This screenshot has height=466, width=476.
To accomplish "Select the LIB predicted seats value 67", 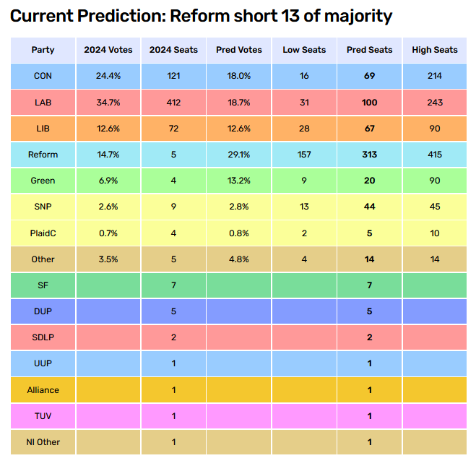I will (x=370, y=129).
